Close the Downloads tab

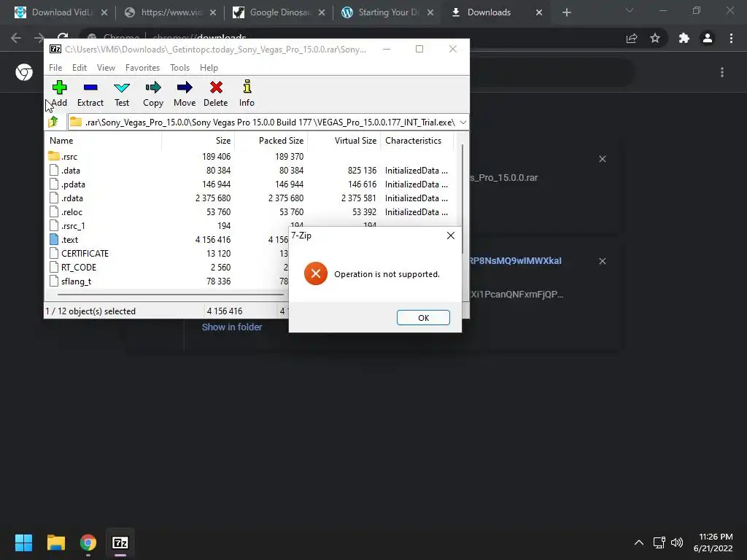click(539, 12)
